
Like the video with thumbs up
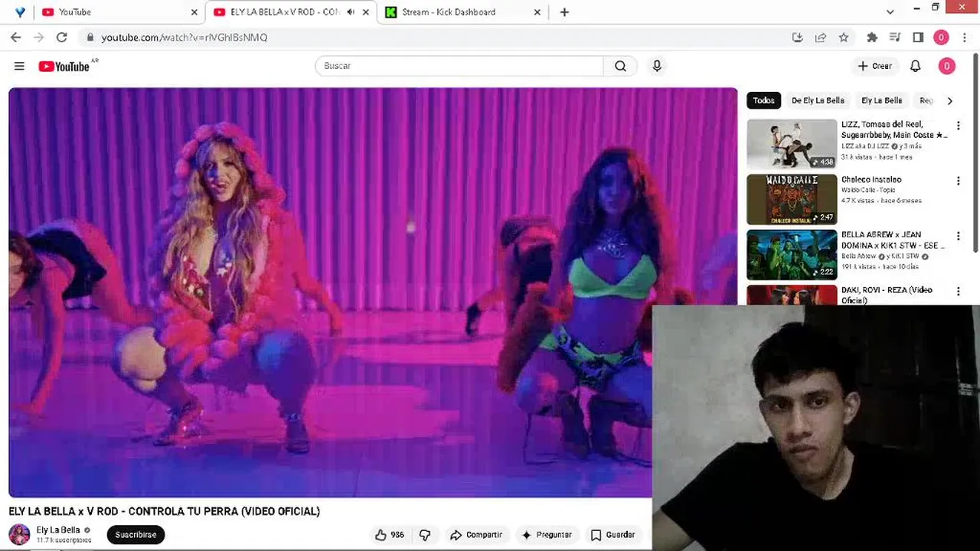pos(389,535)
